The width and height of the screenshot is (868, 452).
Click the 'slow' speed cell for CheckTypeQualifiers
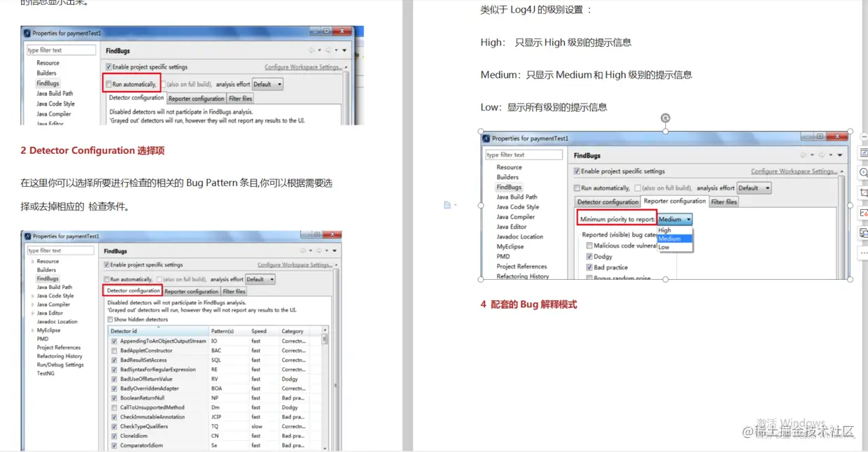pos(258,426)
